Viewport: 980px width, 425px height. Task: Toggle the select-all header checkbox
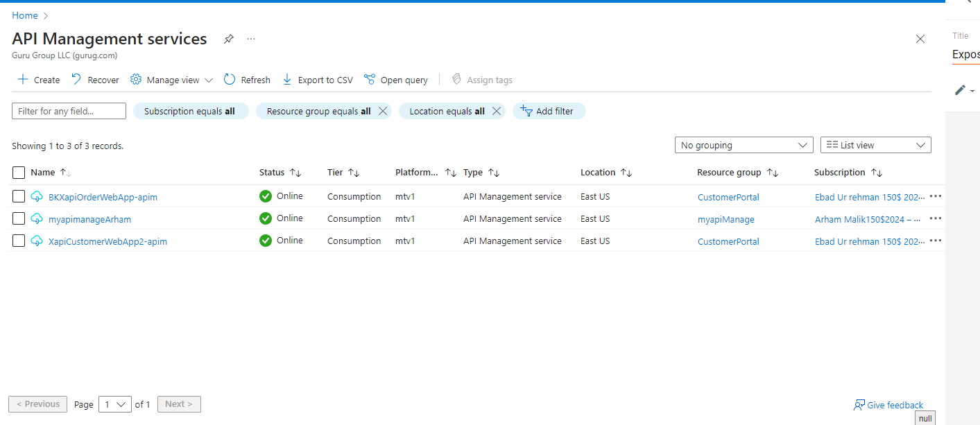click(19, 173)
